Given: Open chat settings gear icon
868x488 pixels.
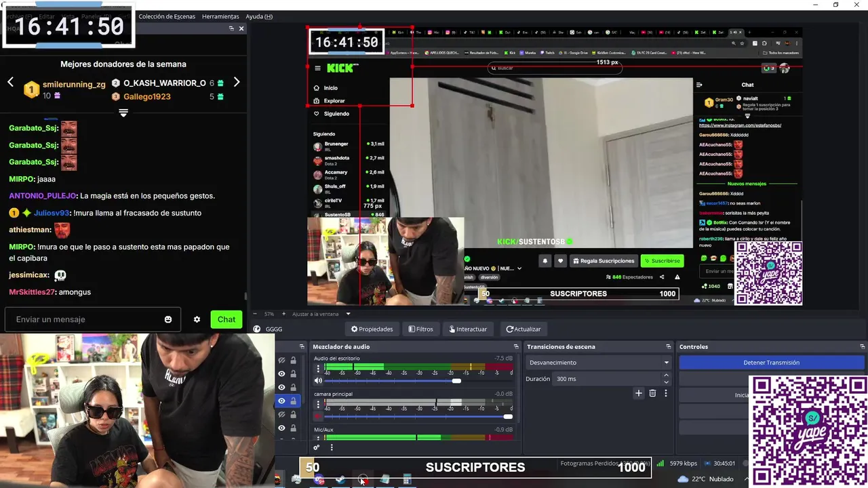Looking at the screenshot, I should (197, 319).
